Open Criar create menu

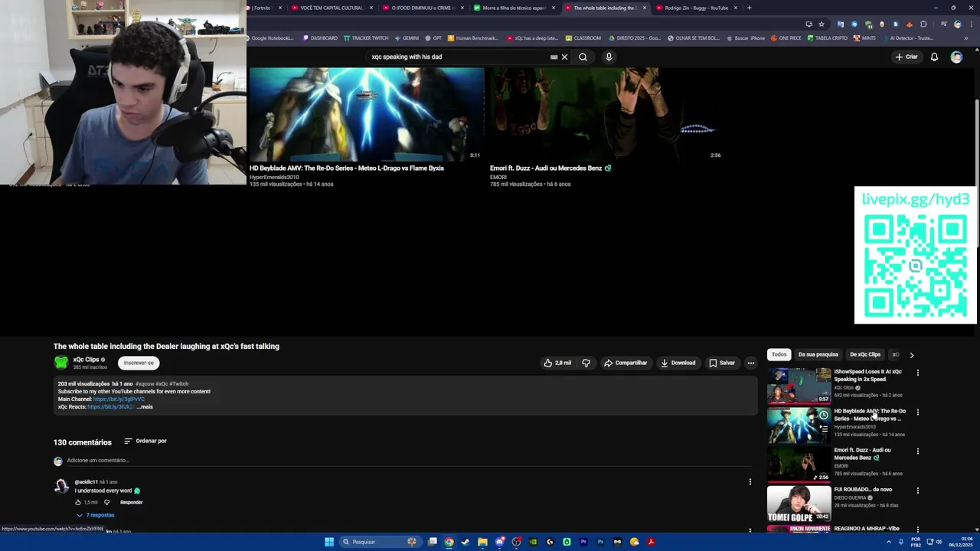[x=906, y=57]
